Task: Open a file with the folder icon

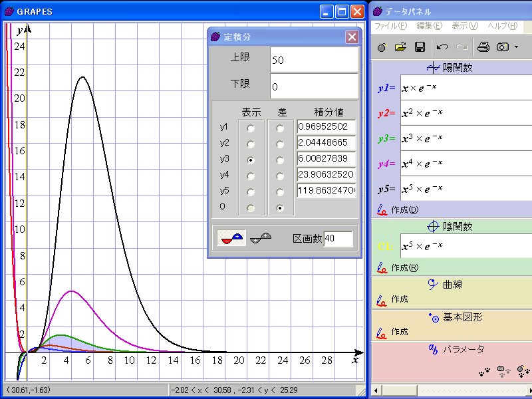Action: click(400, 47)
